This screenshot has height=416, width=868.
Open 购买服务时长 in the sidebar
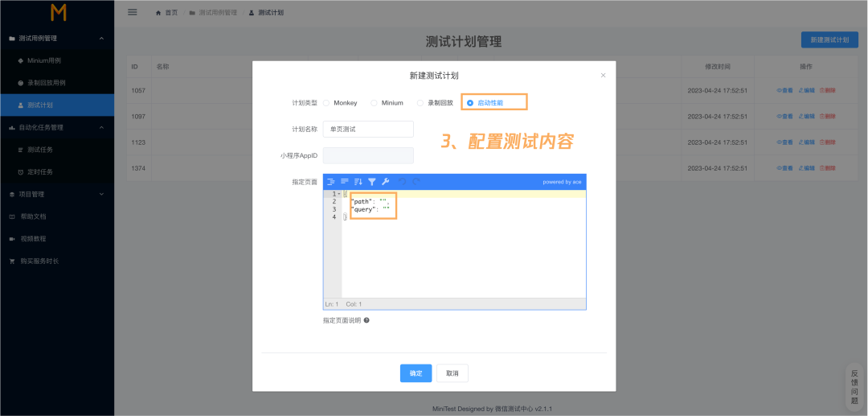[x=57, y=261]
